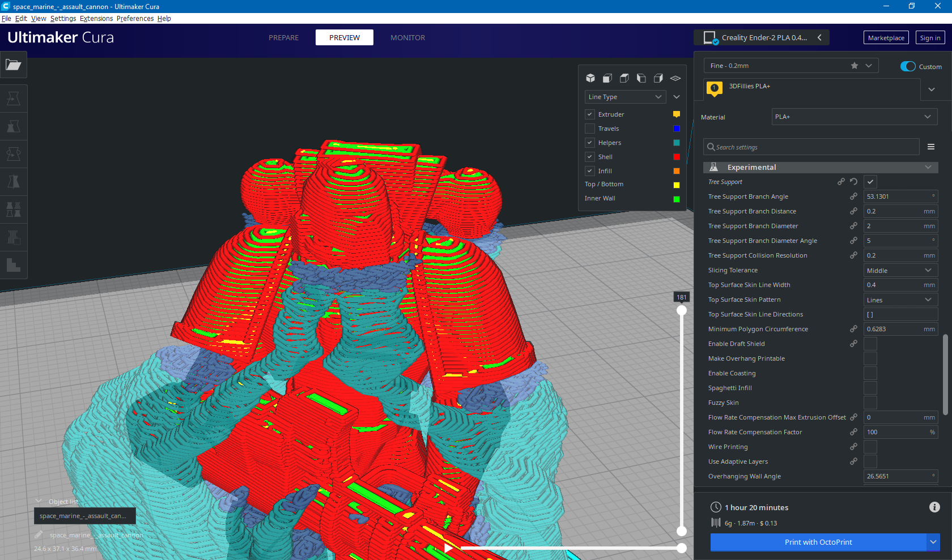Image resolution: width=952 pixels, height=560 pixels.
Task: Open the Slicing Tolerance Middle dropdown
Action: [900, 271]
